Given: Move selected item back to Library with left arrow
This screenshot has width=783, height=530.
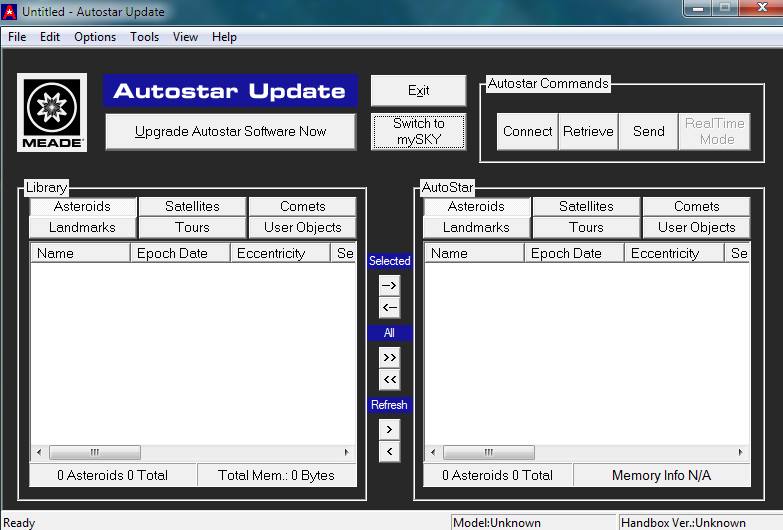Looking at the screenshot, I should pyautogui.click(x=389, y=307).
